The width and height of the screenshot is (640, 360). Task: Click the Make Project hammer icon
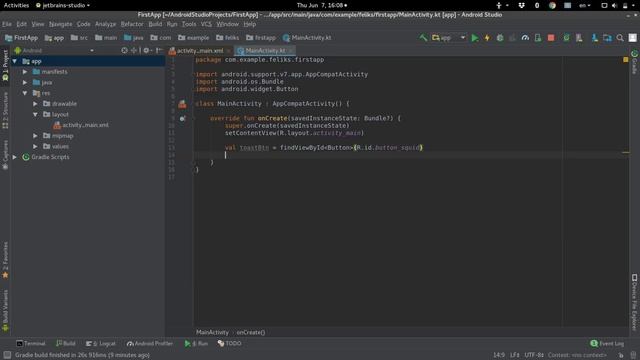pos(423,38)
